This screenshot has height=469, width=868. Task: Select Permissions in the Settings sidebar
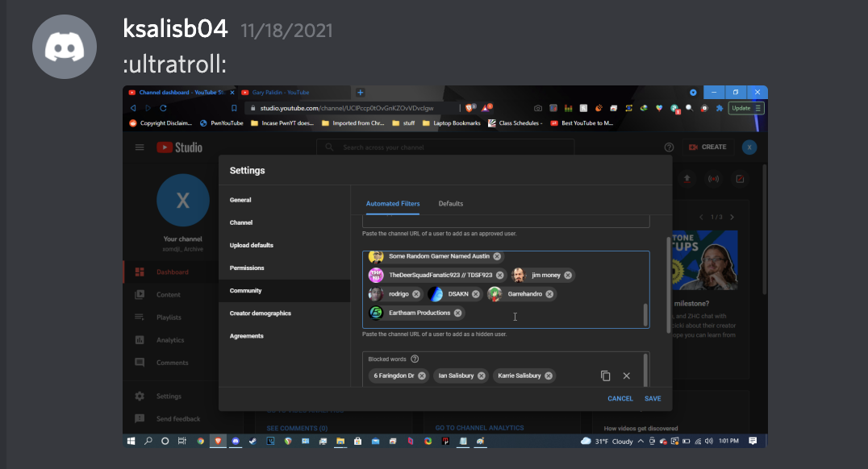pos(247,268)
